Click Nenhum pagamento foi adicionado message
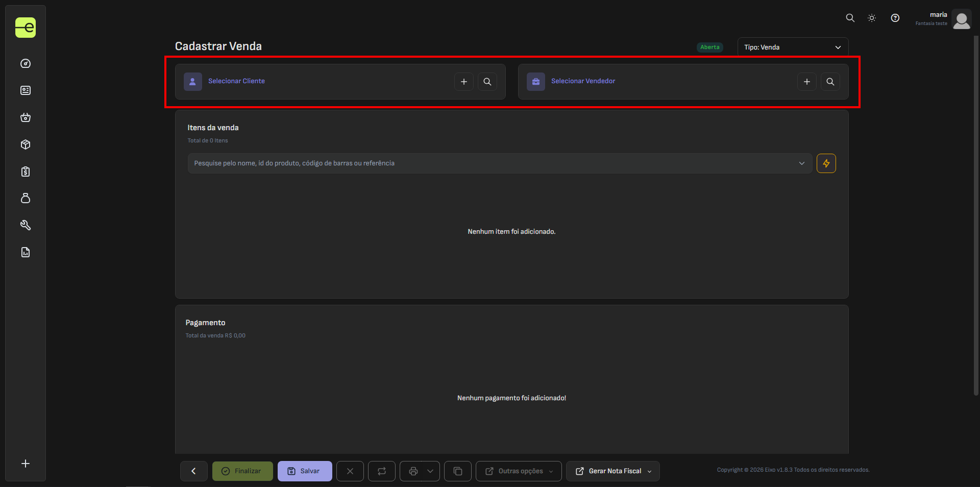This screenshot has height=487, width=980. (511, 398)
